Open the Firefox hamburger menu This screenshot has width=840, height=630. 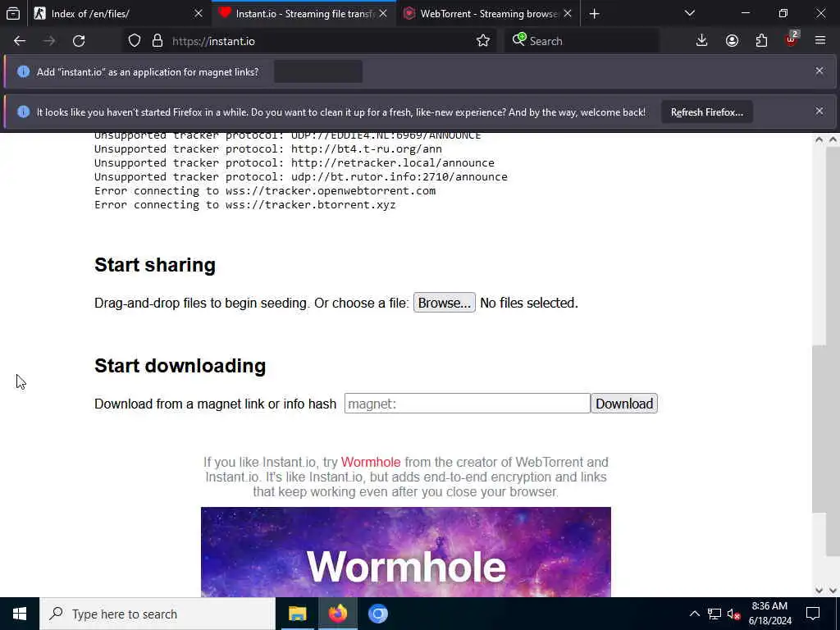pyautogui.click(x=820, y=41)
